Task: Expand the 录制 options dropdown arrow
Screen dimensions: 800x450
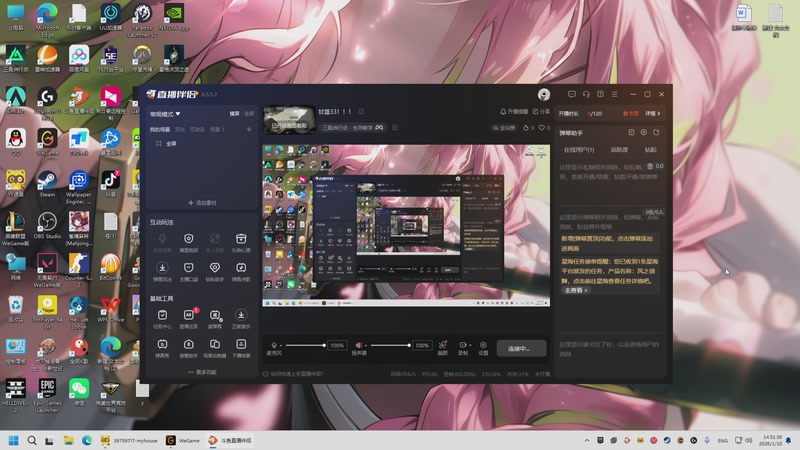Action: [470, 345]
